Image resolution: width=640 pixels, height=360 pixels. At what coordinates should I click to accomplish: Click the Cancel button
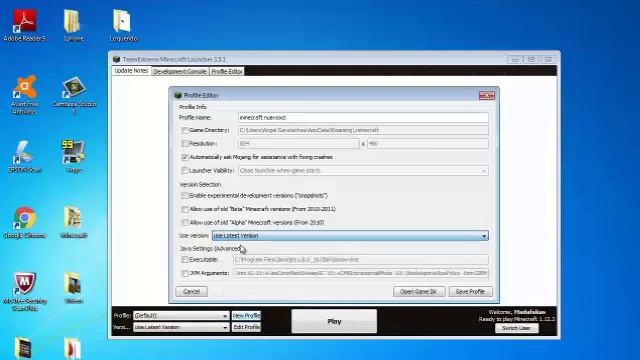(x=191, y=291)
